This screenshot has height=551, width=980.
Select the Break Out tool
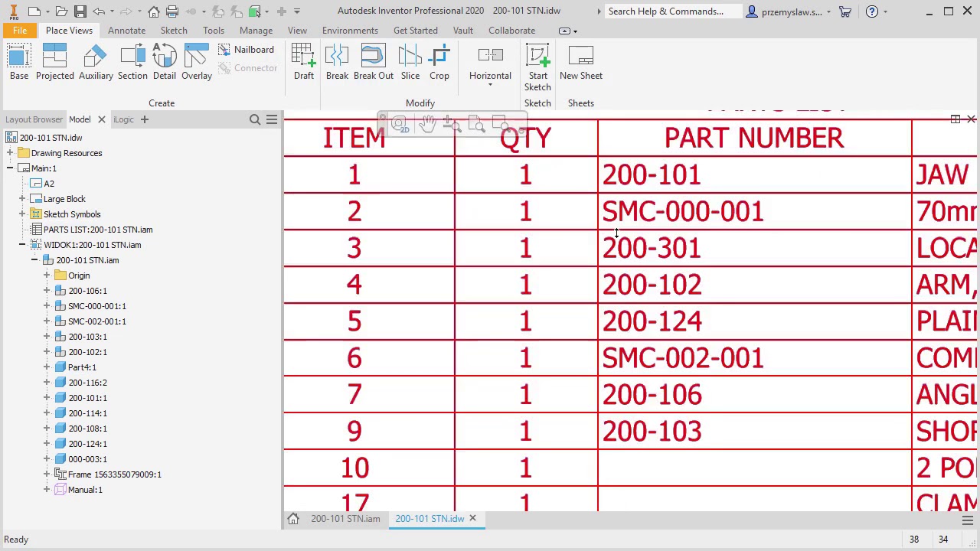point(374,63)
